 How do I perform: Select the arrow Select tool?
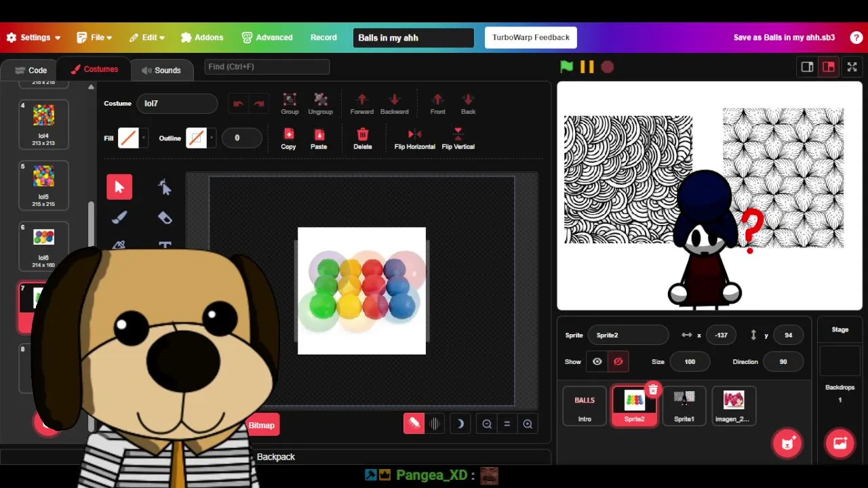tap(119, 187)
